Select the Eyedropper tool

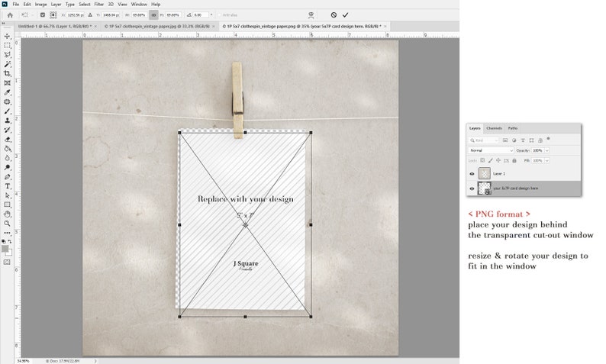click(8, 92)
